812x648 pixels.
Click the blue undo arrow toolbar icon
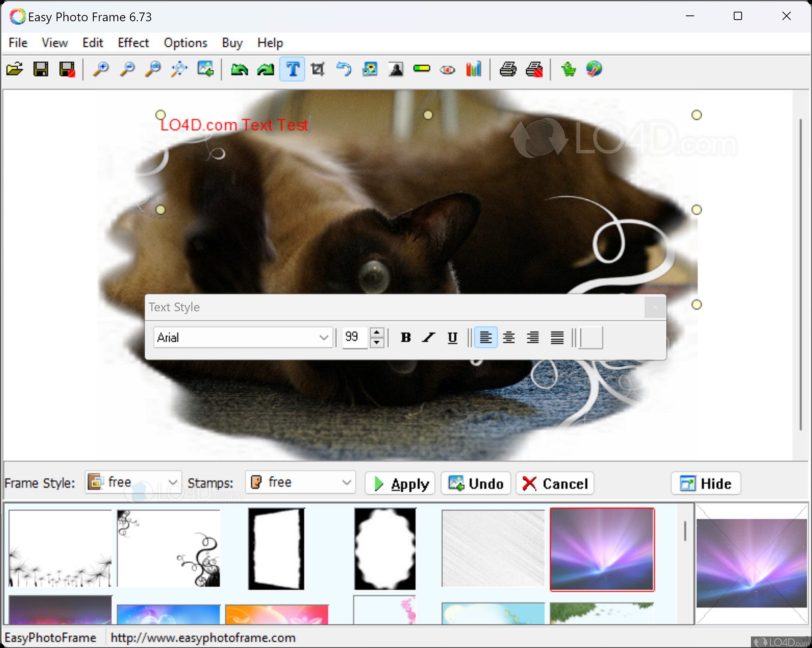click(344, 69)
